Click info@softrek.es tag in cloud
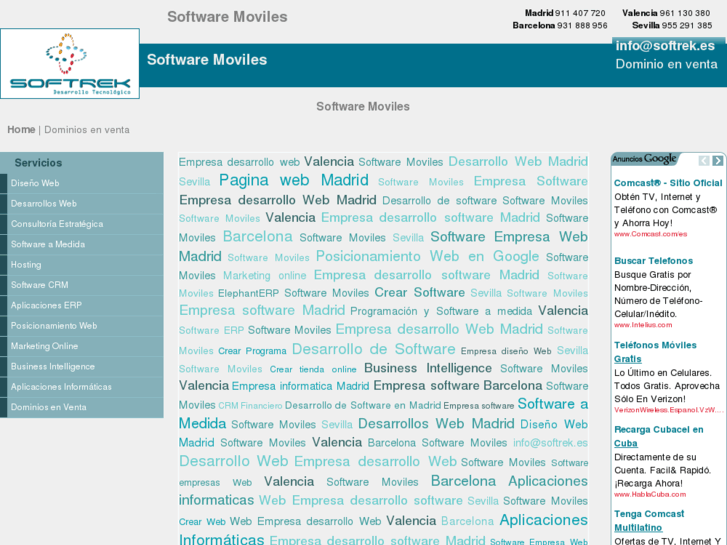 pyautogui.click(x=550, y=443)
